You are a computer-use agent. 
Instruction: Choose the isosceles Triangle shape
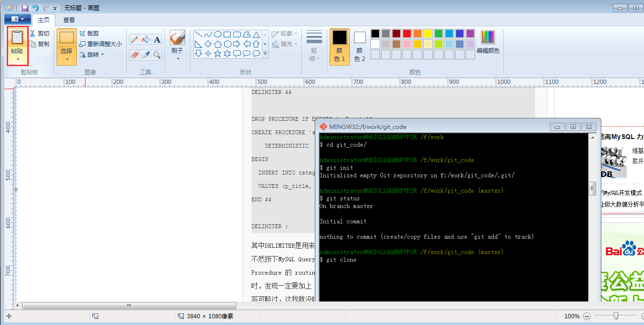256,35
